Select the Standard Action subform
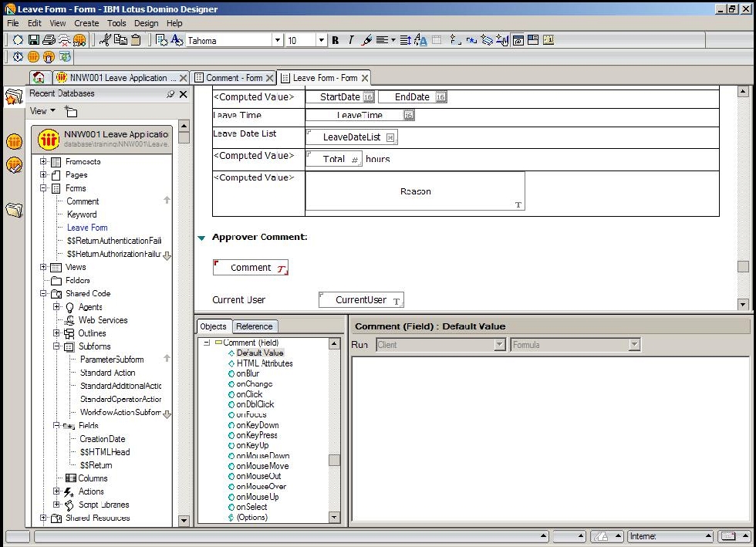756x547 pixels. pyautogui.click(x=107, y=373)
